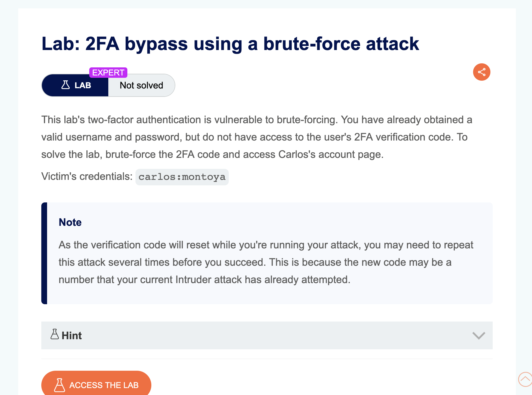532x395 pixels.
Task: Click the ACCESS THE LAB button text
Action: [x=104, y=385]
